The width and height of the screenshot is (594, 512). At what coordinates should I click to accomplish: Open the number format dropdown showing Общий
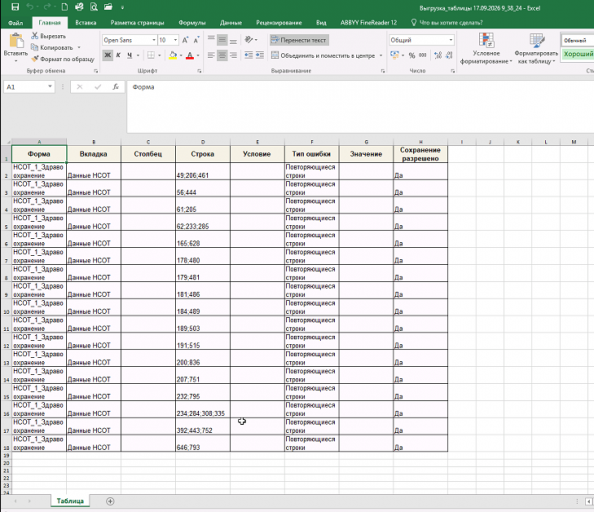point(450,40)
